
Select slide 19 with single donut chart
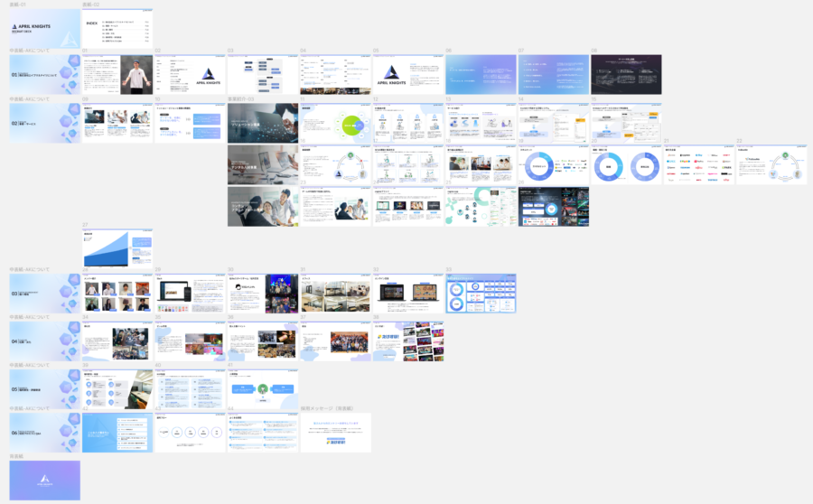(x=554, y=166)
